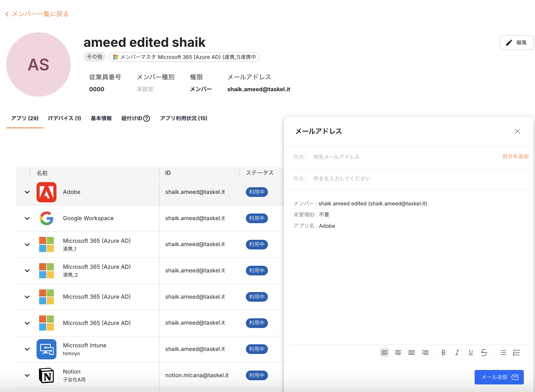
Task: Switch to the ITデバイス (1) tab
Action: pos(65,118)
